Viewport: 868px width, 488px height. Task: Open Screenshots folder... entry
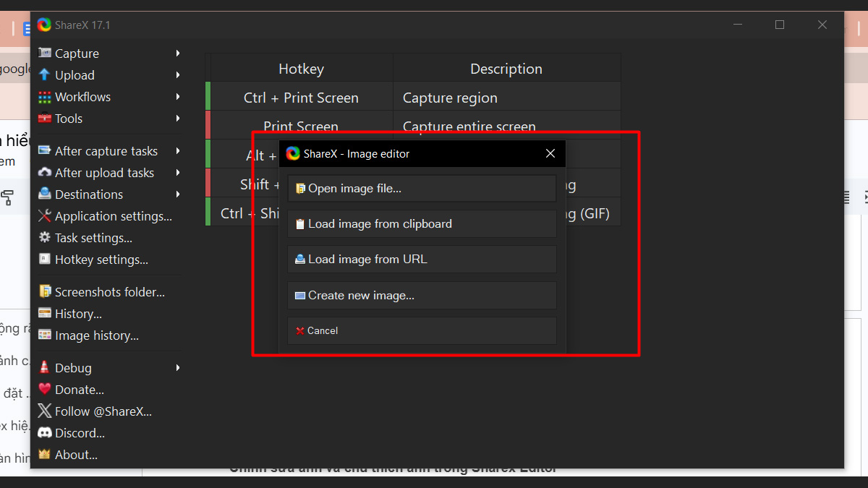(109, 292)
